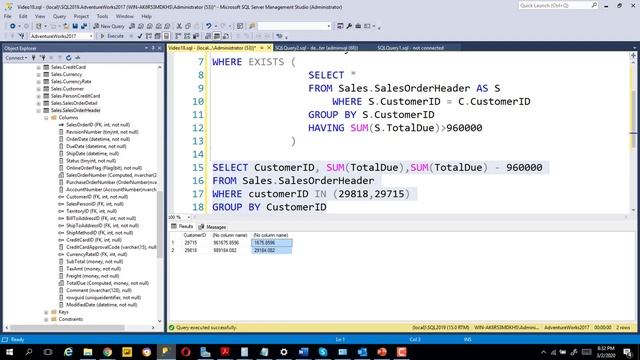Click the Open File folder icon

66,26
